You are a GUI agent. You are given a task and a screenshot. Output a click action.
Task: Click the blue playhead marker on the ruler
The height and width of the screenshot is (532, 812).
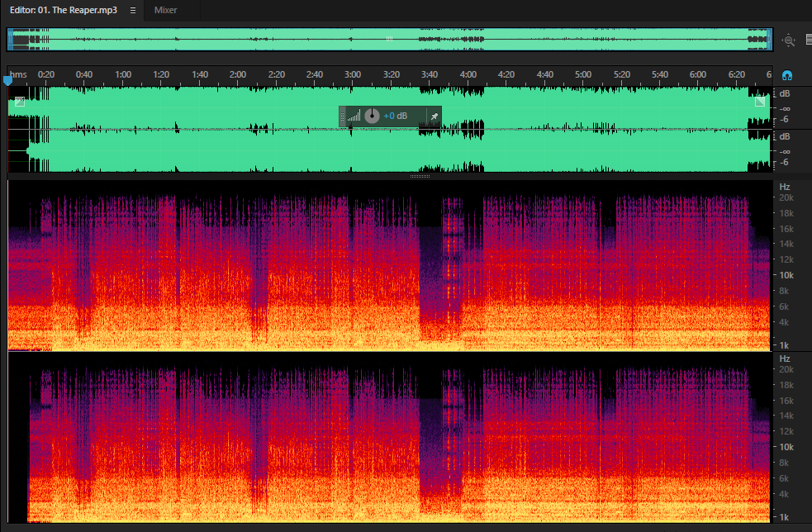pos(7,80)
